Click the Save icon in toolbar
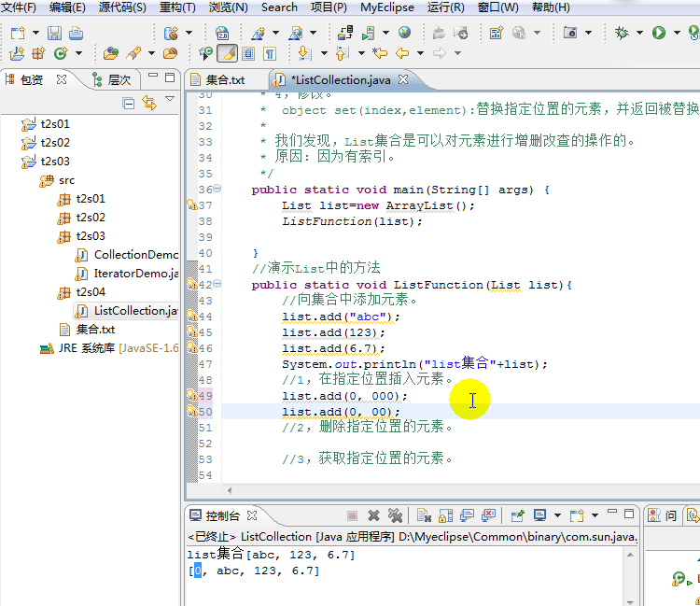This screenshot has height=606, width=700. click(54, 33)
